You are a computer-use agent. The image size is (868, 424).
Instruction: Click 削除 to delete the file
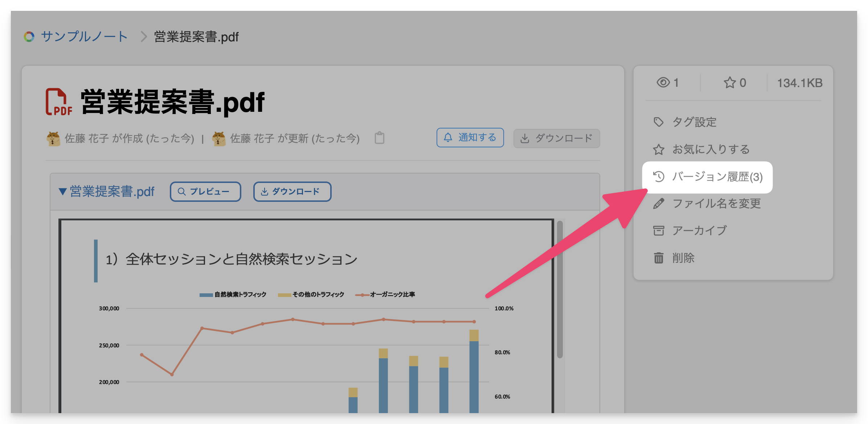[673, 258]
